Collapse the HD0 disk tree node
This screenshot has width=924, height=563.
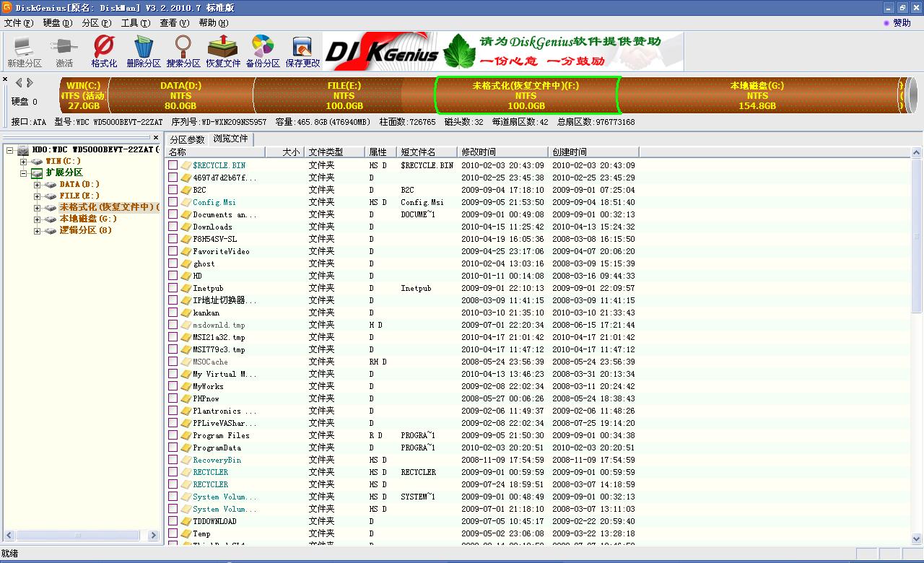coord(10,150)
